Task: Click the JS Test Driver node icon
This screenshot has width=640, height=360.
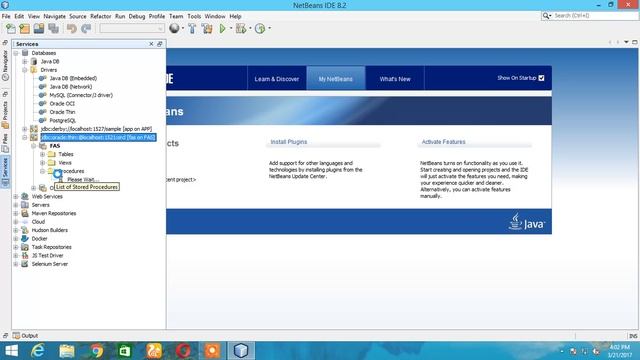Action: [x=25, y=256]
